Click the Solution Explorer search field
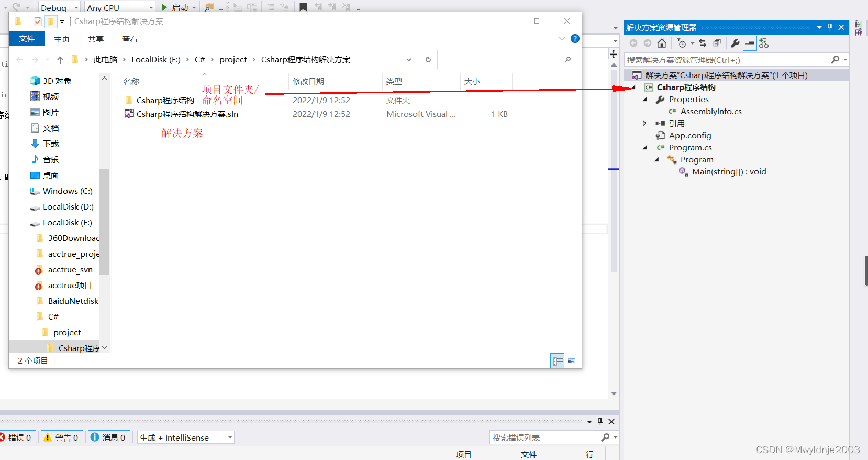The width and height of the screenshot is (868, 460). [x=728, y=60]
